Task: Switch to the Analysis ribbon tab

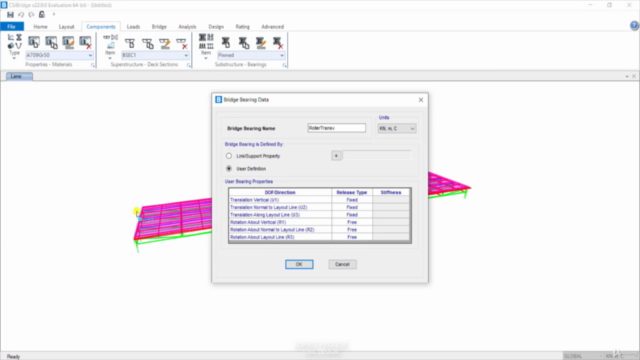Action: tap(187, 27)
